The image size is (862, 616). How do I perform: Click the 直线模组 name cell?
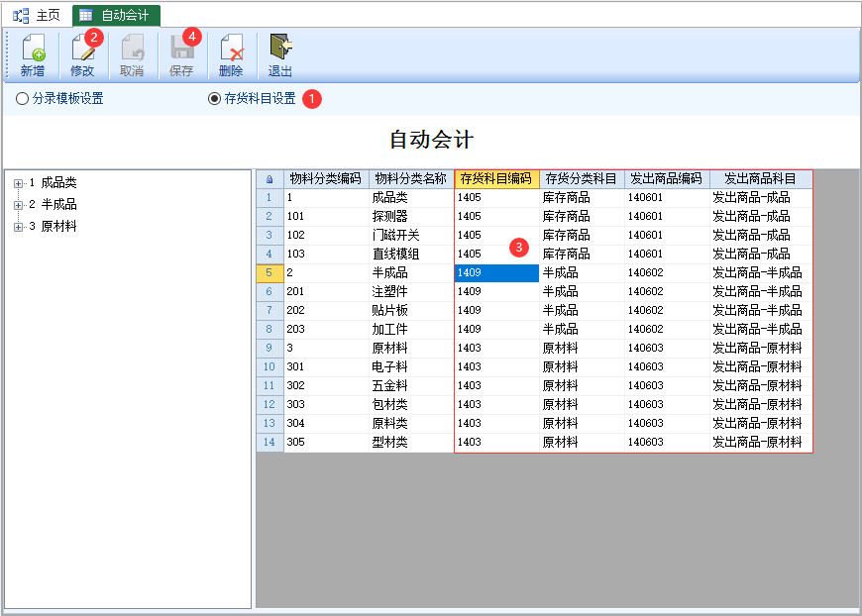[411, 255]
